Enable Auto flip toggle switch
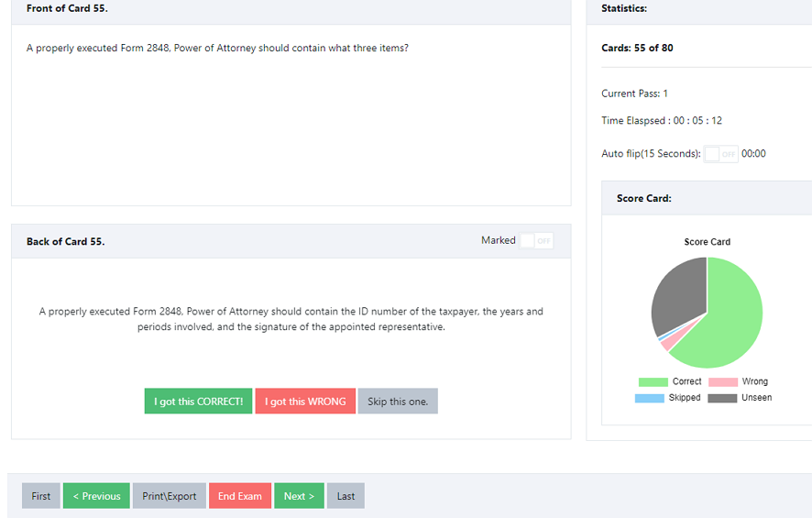The height and width of the screenshot is (518, 812). (721, 154)
